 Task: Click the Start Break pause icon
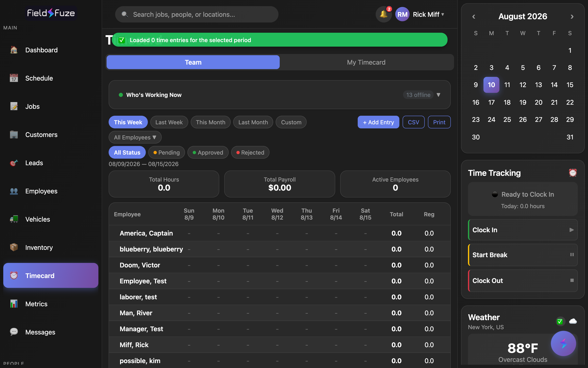point(572,255)
